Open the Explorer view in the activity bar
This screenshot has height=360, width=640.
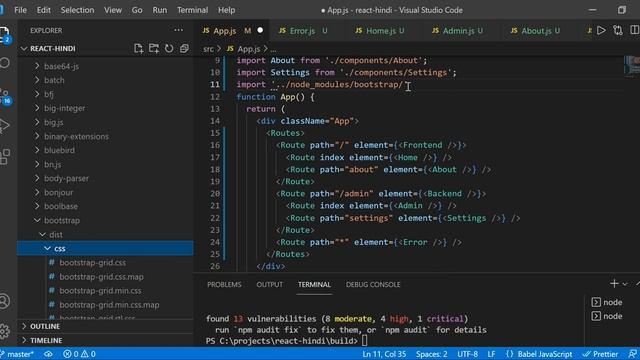point(4,34)
